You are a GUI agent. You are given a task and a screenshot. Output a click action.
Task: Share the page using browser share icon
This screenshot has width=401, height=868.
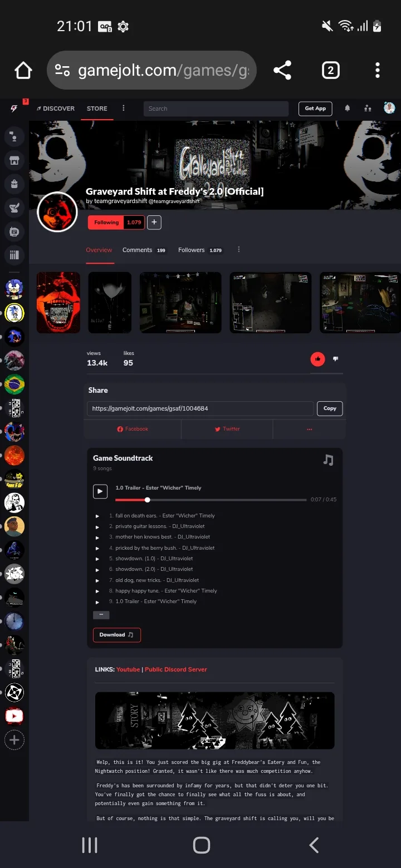tap(282, 71)
